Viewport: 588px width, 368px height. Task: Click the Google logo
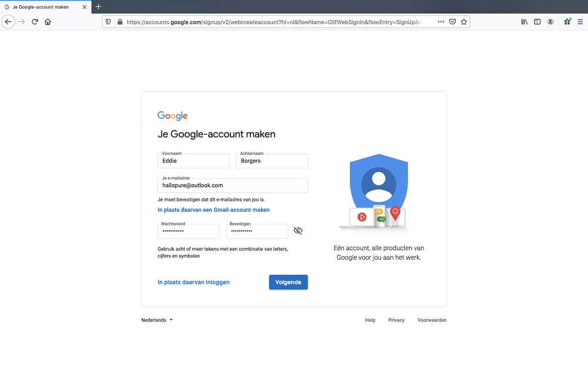pyautogui.click(x=172, y=115)
